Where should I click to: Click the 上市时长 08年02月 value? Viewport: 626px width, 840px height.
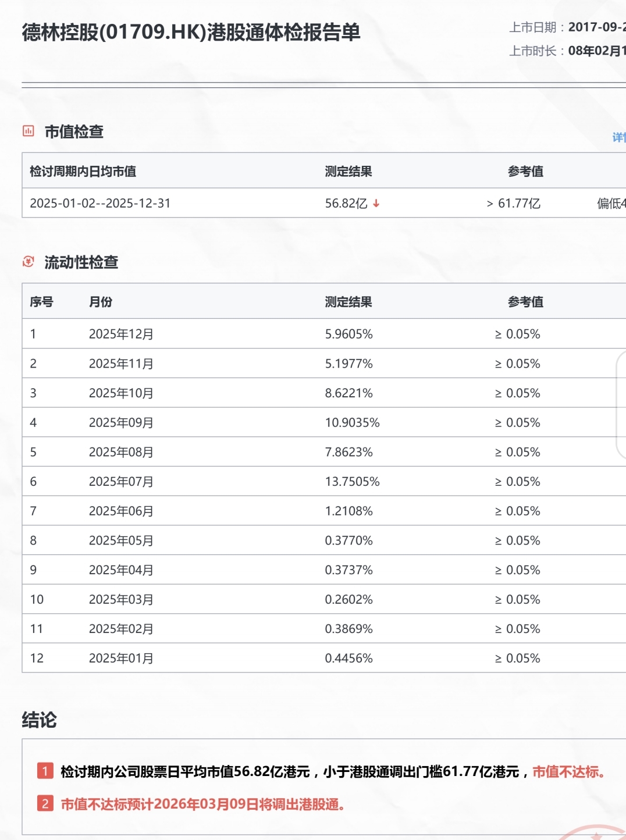coord(597,51)
